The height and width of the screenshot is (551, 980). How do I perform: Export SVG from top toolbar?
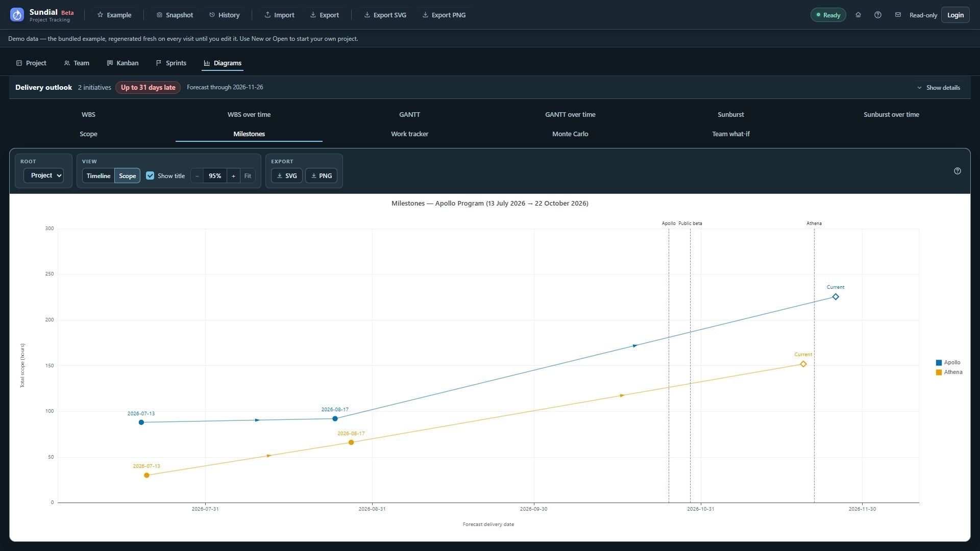coord(385,15)
